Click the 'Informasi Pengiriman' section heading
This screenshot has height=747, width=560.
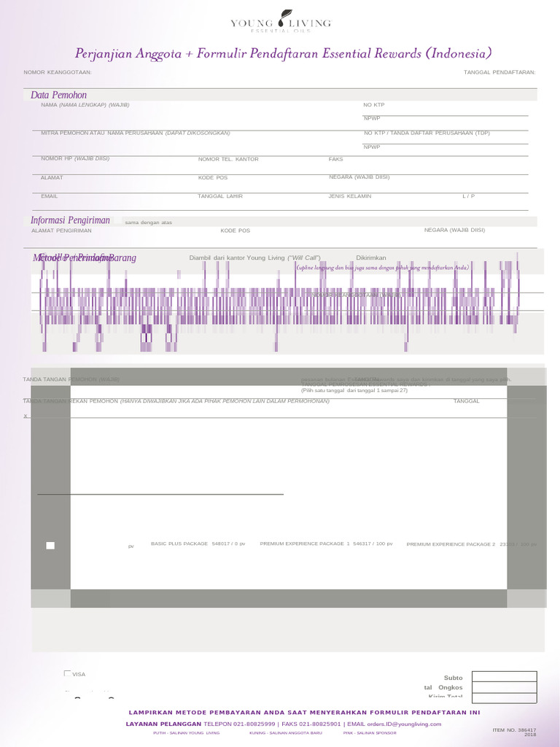tap(70, 220)
